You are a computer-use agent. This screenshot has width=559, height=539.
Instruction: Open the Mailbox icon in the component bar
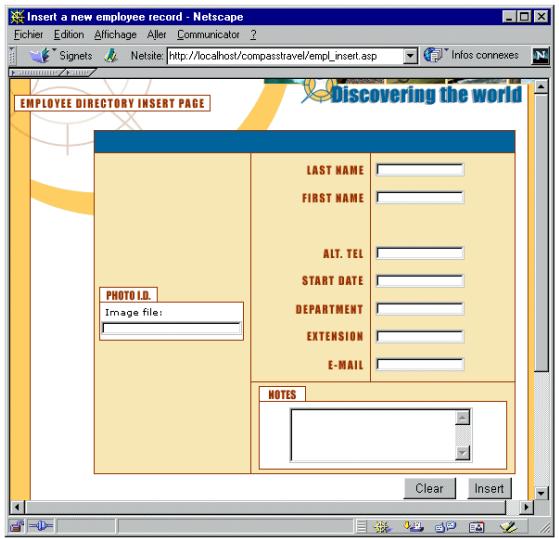pos(414,527)
